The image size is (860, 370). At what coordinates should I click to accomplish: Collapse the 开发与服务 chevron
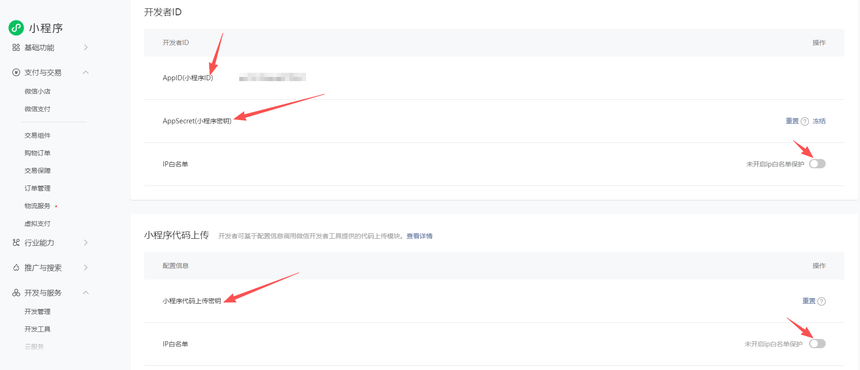tap(86, 293)
